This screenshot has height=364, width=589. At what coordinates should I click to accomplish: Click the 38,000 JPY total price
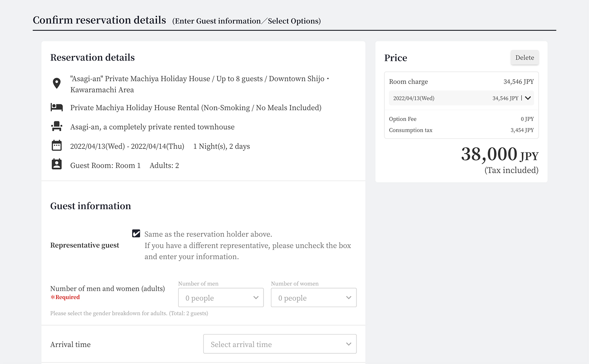coord(499,154)
